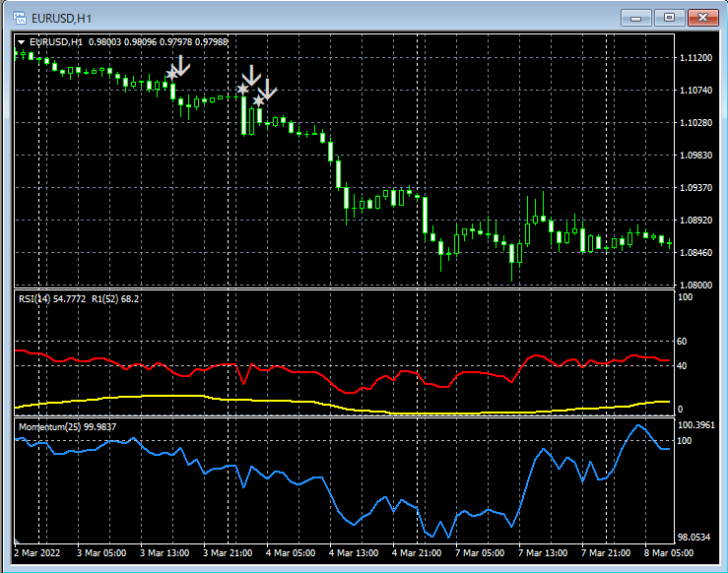This screenshot has width=728, height=573.
Task: Click the 4 Mar 05:00 time label
Action: click(x=291, y=553)
